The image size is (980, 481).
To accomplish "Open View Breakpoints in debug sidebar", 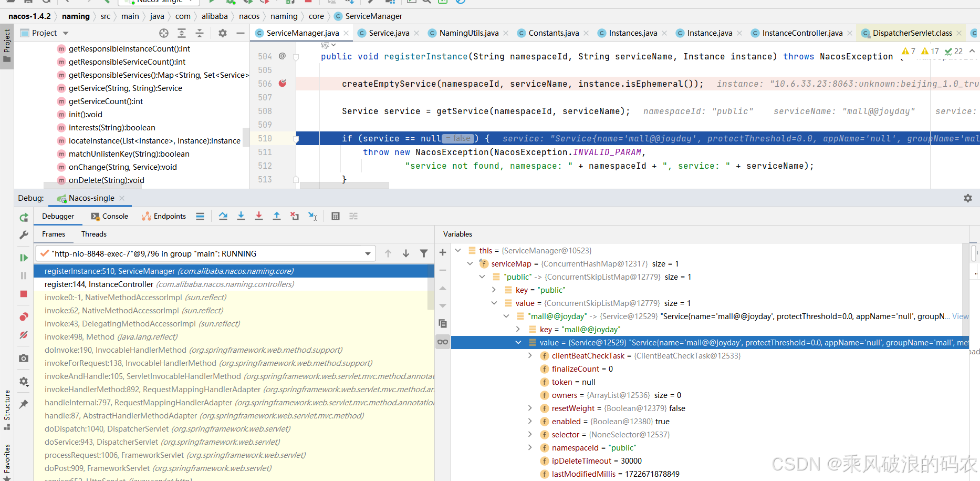I will coord(24,317).
